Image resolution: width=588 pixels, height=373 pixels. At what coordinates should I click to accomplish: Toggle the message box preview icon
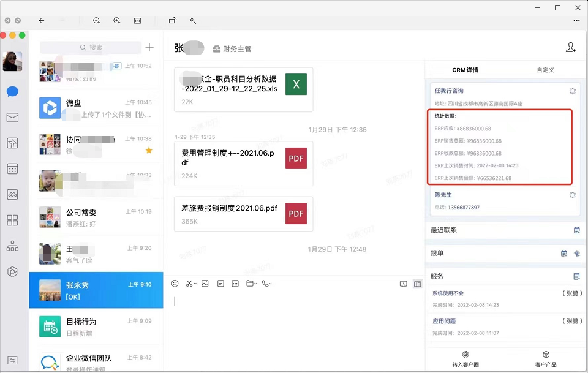tap(402, 284)
